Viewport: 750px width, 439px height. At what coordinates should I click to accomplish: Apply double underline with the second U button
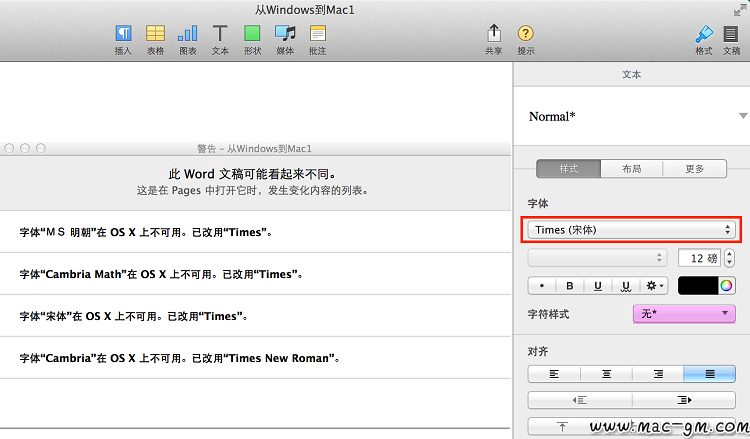(x=626, y=286)
